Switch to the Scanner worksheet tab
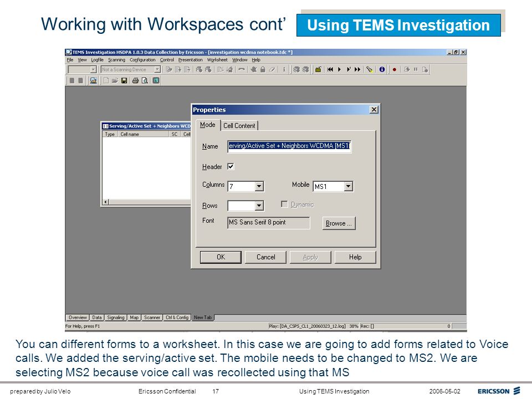 [x=152, y=318]
